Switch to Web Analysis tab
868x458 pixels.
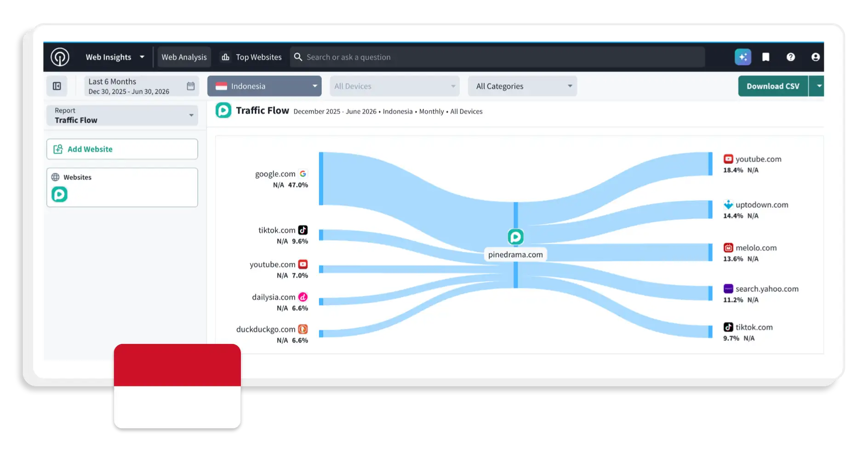point(184,57)
